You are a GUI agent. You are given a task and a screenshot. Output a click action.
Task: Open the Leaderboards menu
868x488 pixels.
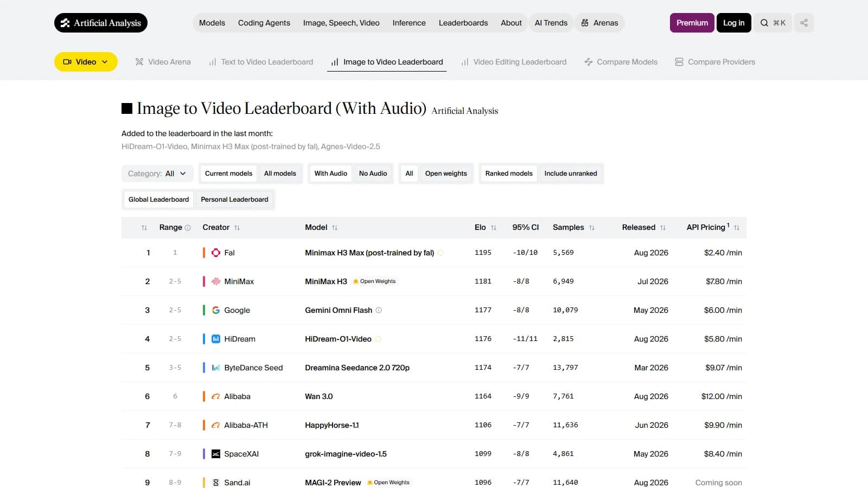(463, 23)
